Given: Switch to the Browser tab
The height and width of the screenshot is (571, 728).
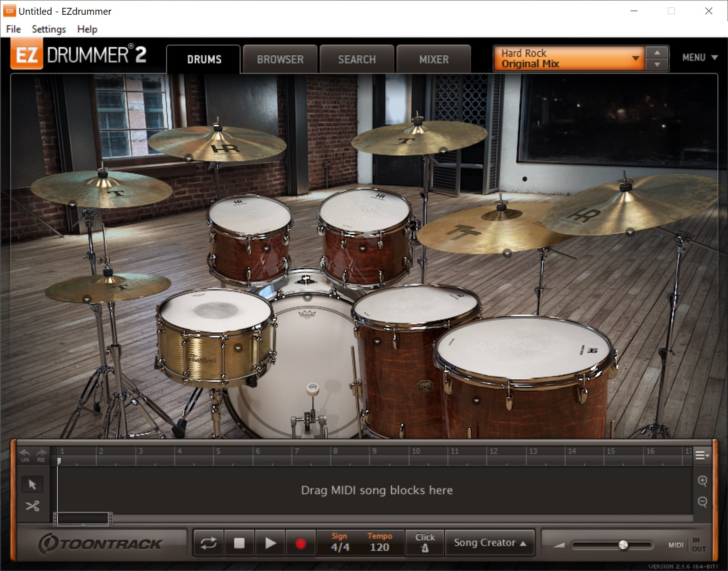Looking at the screenshot, I should tap(280, 60).
